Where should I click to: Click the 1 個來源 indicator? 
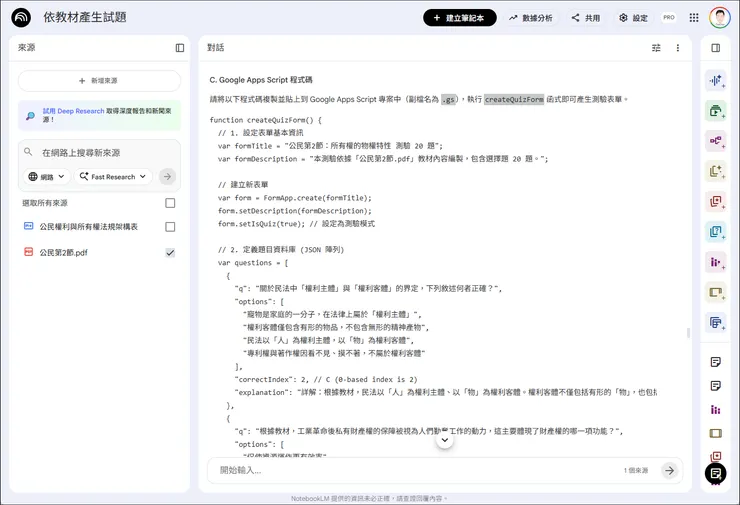click(x=636, y=471)
